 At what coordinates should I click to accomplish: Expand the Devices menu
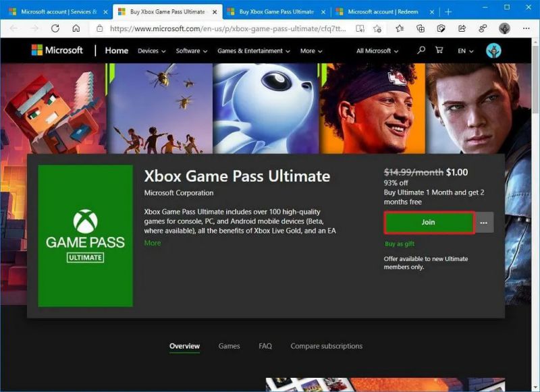click(x=151, y=51)
